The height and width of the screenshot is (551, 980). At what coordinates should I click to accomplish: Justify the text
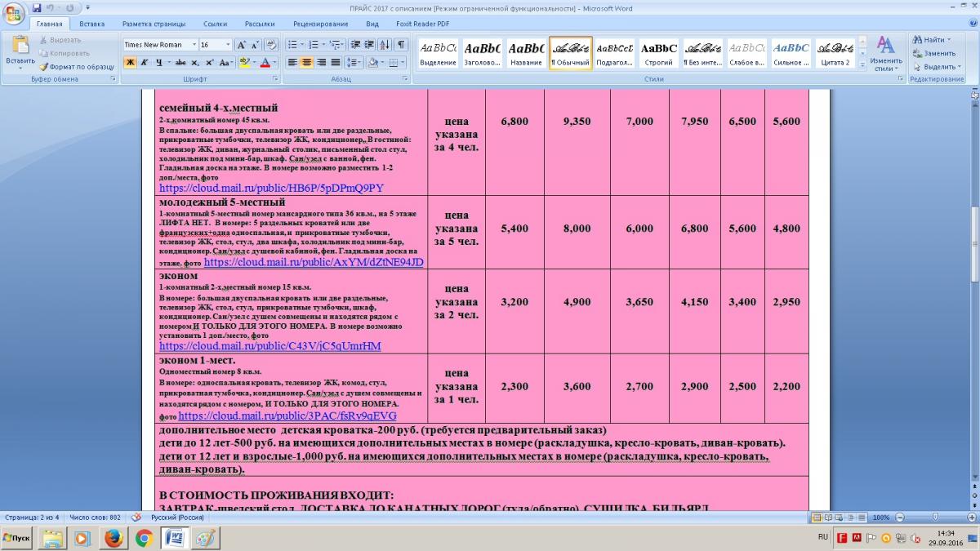click(x=336, y=62)
